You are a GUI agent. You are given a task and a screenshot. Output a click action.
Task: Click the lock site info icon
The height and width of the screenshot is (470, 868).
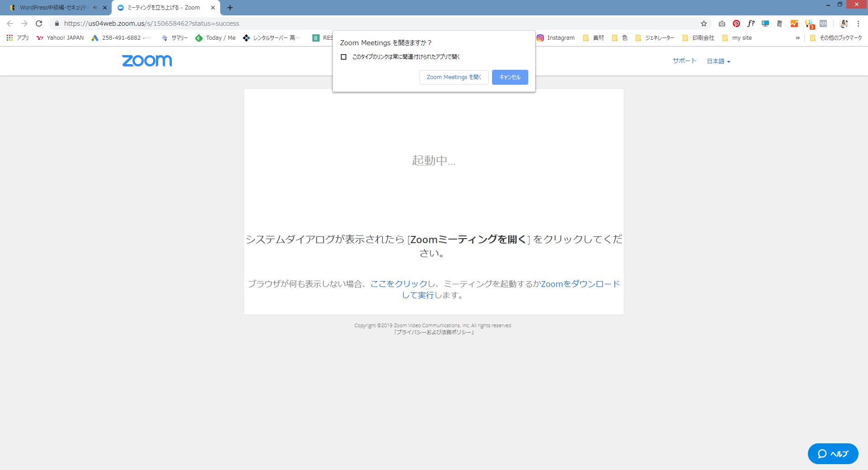click(57, 23)
